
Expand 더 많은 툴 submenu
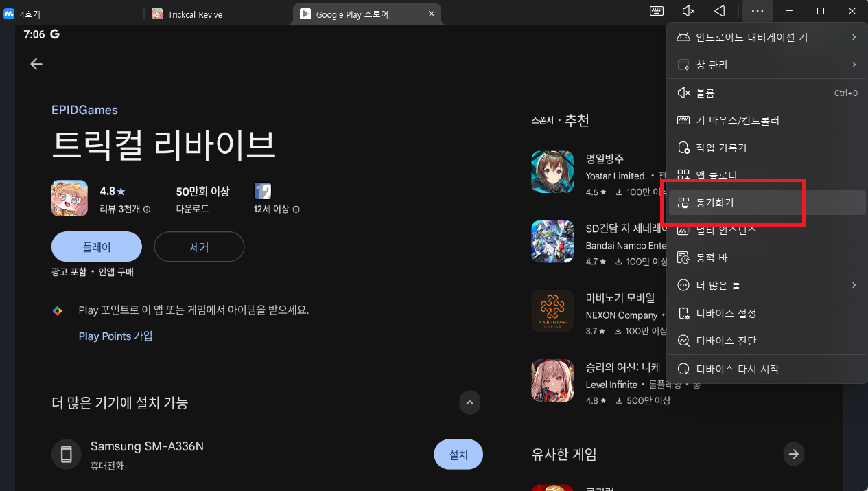click(x=767, y=285)
